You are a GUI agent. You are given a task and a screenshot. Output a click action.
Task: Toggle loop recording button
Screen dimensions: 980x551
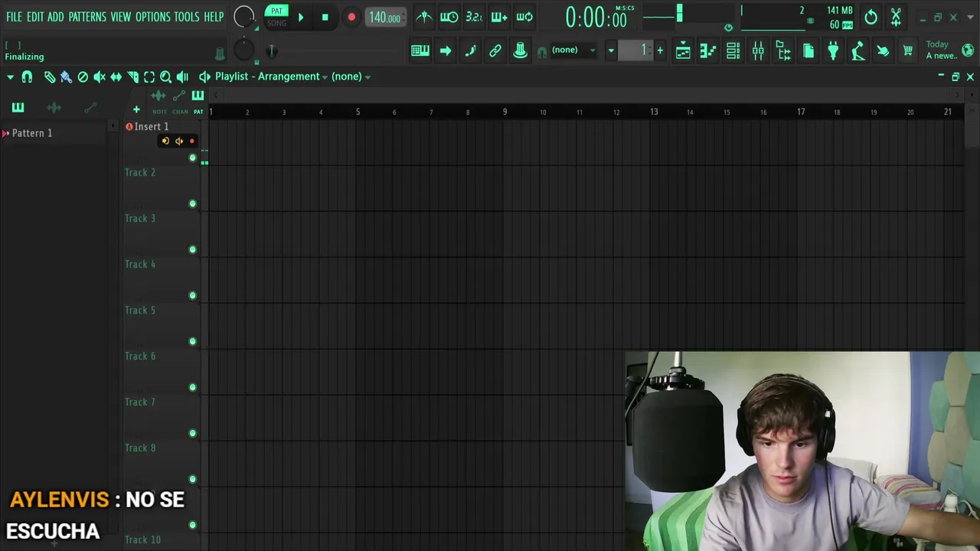coord(524,17)
